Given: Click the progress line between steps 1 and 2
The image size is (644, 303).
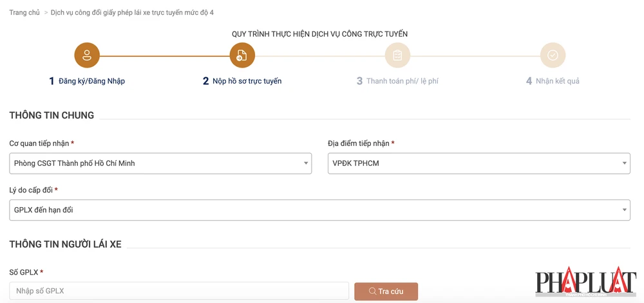Looking at the screenshot, I should [164, 56].
